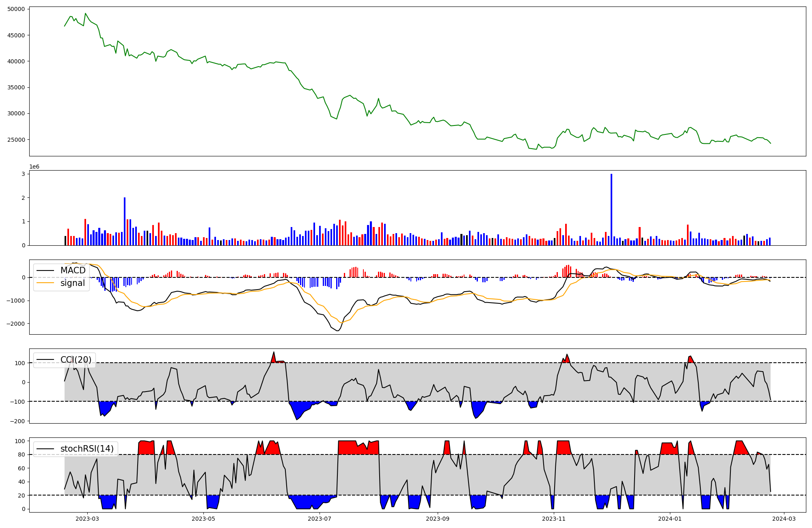
Task: Click the 50000 price axis tick label
Action: pyautogui.click(x=16, y=9)
